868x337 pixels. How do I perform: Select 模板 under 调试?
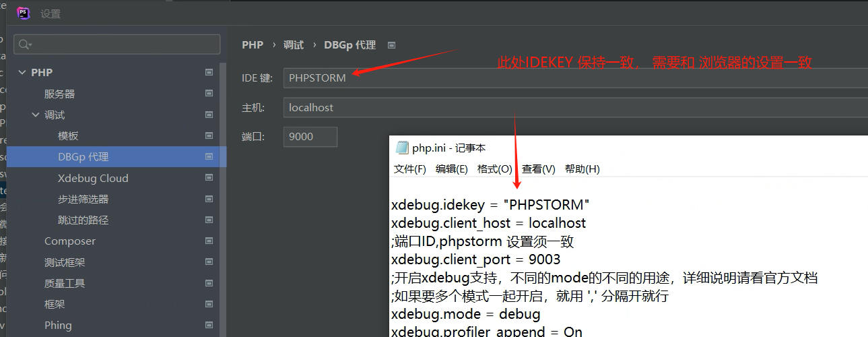click(69, 135)
